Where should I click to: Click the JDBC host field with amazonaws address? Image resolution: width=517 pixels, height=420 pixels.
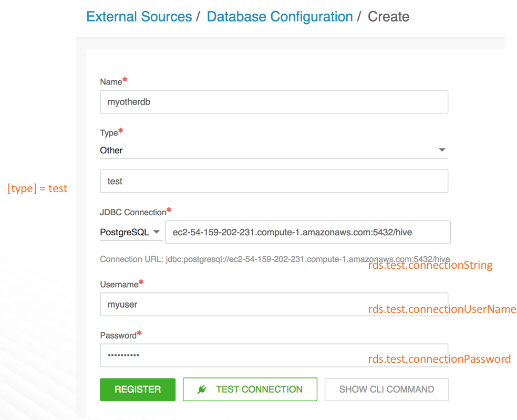point(308,232)
